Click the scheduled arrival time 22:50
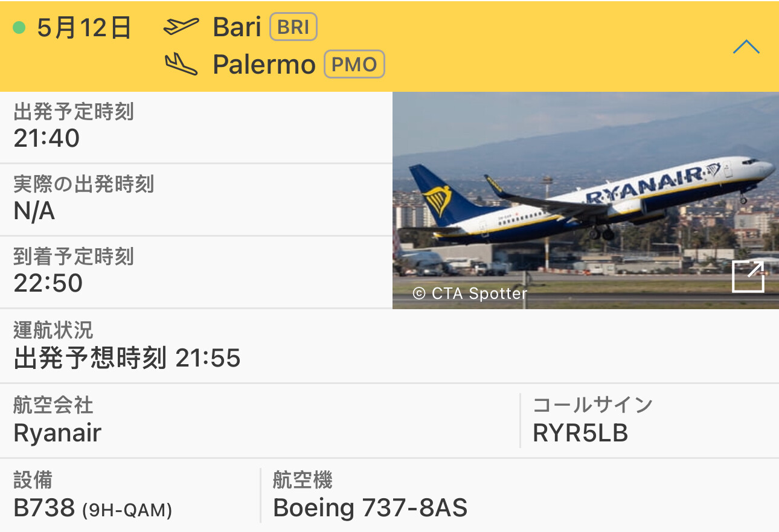The width and height of the screenshot is (779, 532). (48, 283)
